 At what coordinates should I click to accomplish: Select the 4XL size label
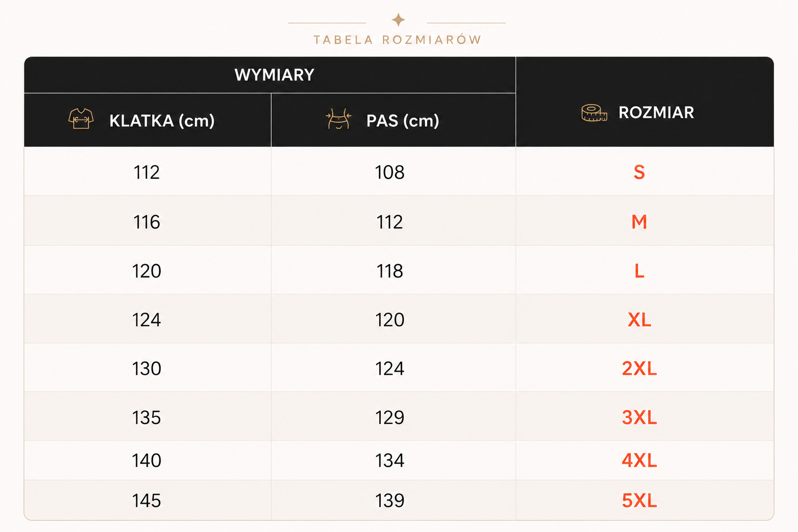click(639, 460)
